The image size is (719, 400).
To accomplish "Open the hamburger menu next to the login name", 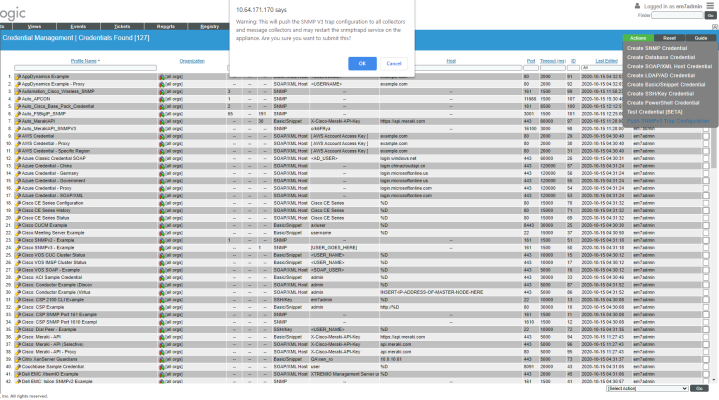I will [x=710, y=6].
